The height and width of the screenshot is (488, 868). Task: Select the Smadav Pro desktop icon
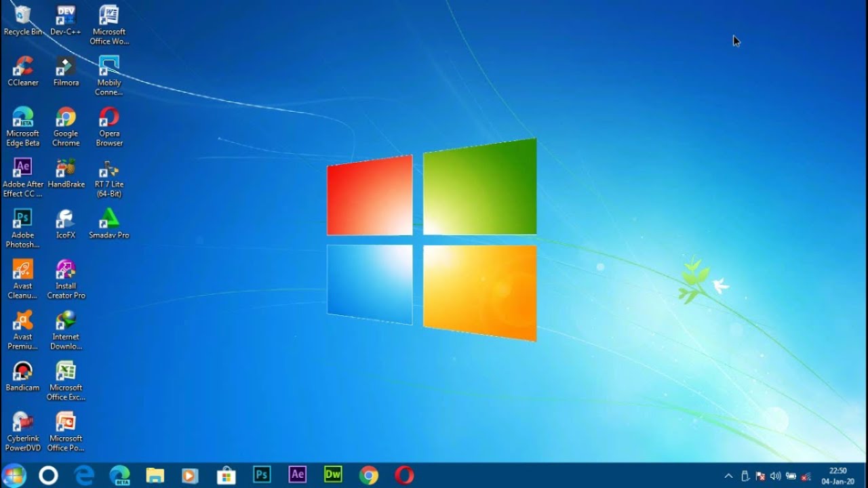[x=109, y=224]
